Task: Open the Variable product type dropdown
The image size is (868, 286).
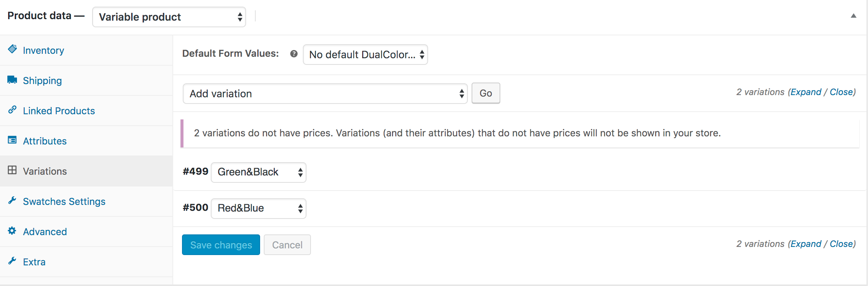Action: (x=169, y=17)
